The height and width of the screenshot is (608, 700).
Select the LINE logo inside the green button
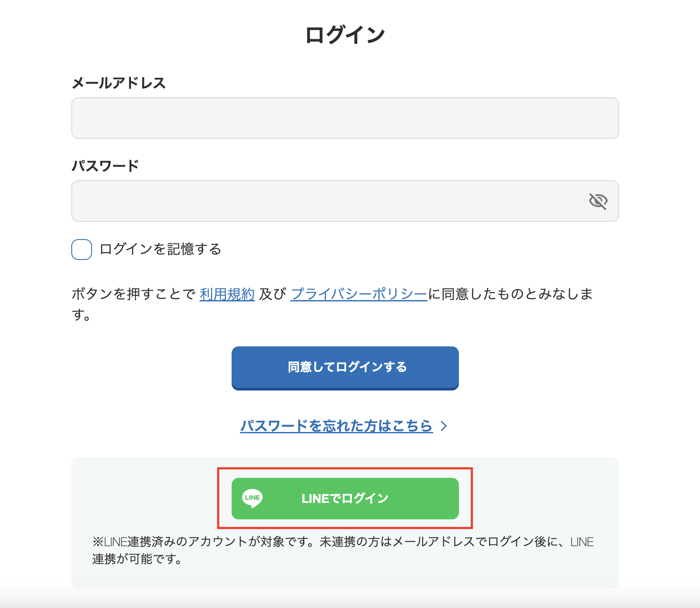click(x=252, y=499)
